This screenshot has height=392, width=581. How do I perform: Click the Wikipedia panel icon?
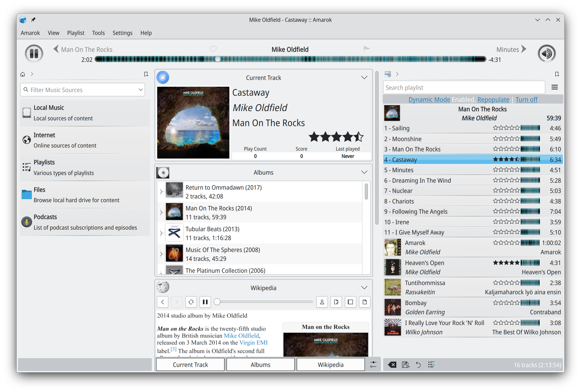[x=163, y=287]
